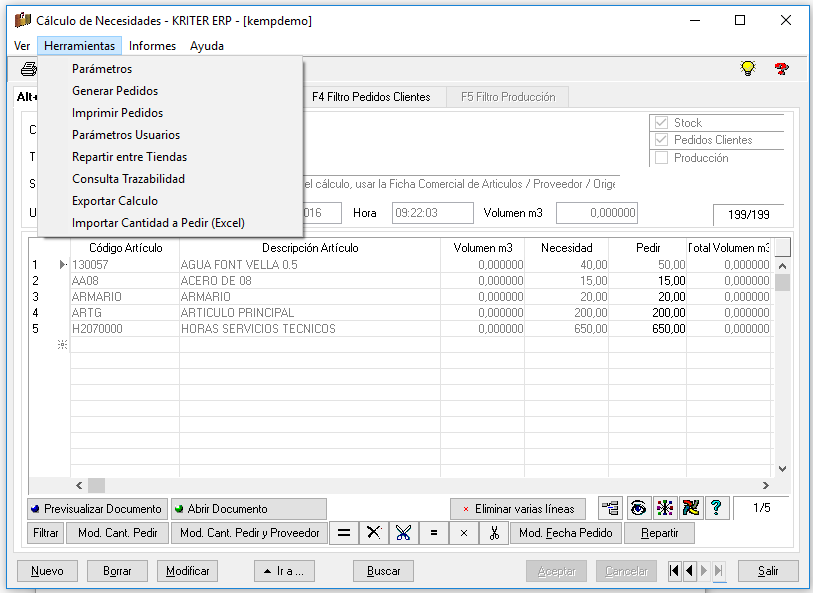Select Parámetros Usuarios menu entry

click(x=171, y=135)
